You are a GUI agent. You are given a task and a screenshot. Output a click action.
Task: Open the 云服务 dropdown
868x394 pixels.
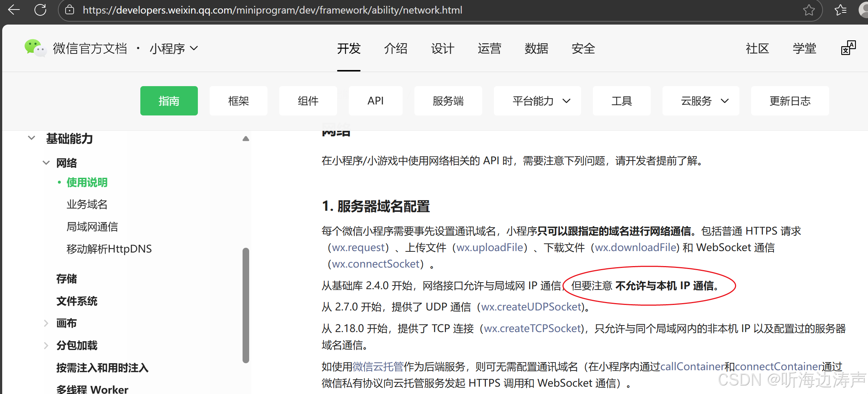pyautogui.click(x=701, y=101)
